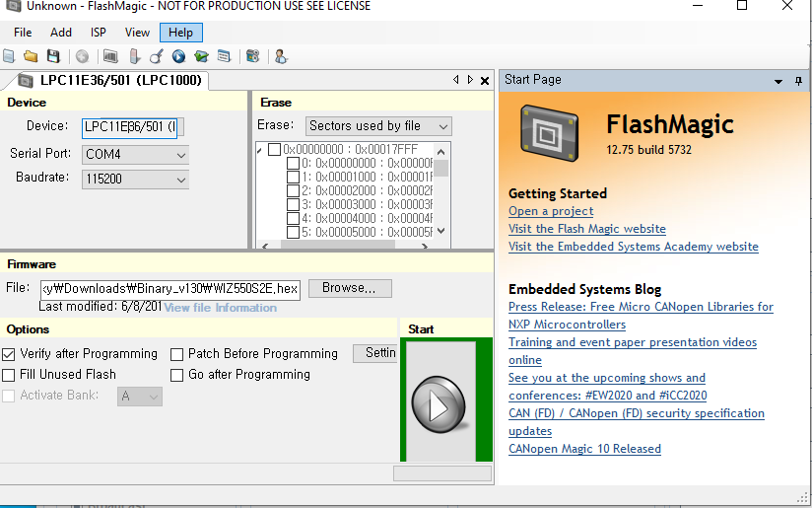Open the Erase mode dropdown
This screenshot has width=812, height=508.
coord(442,126)
